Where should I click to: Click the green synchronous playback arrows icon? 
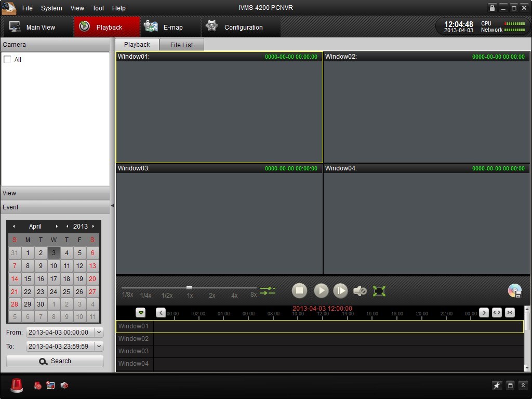[x=268, y=291]
